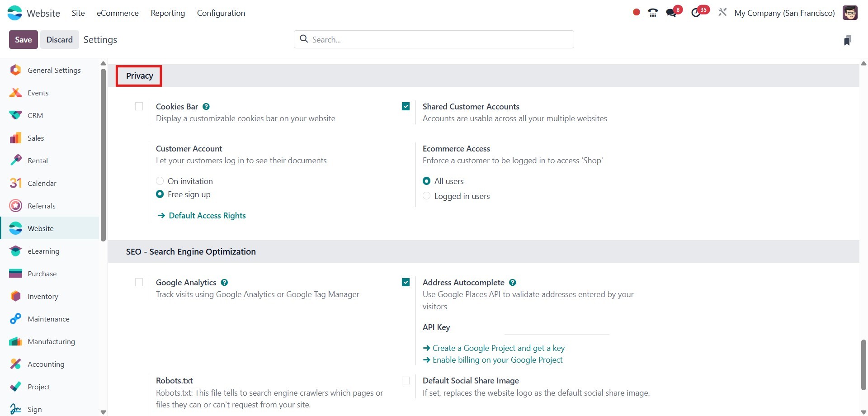Viewport: 868px width, 416px height.
Task: Click the bookmark icon near search
Action: click(x=848, y=40)
